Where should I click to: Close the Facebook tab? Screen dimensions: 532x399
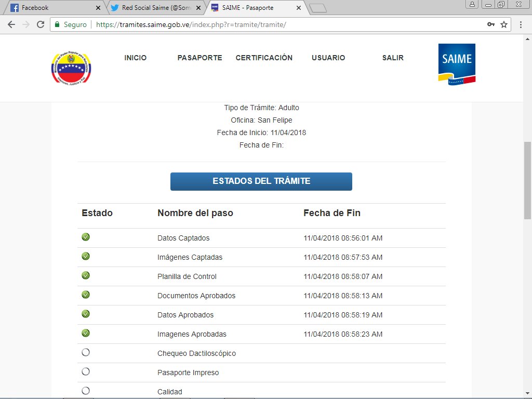point(98,8)
